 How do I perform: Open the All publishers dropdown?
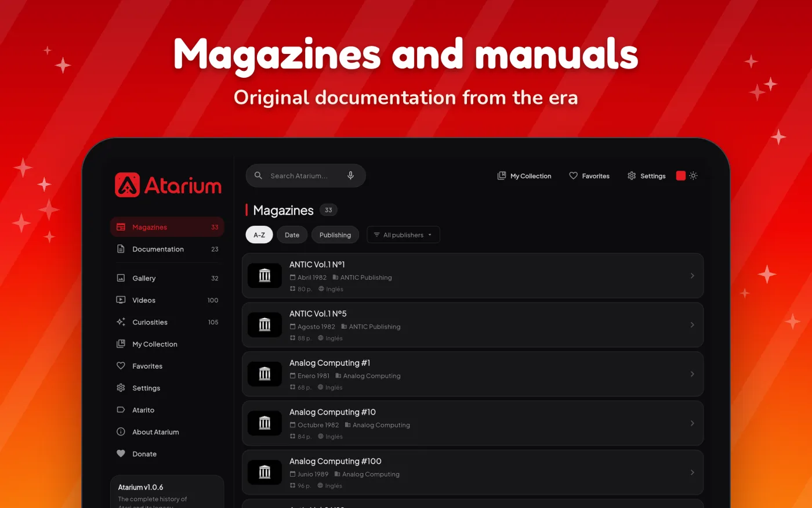[403, 235]
